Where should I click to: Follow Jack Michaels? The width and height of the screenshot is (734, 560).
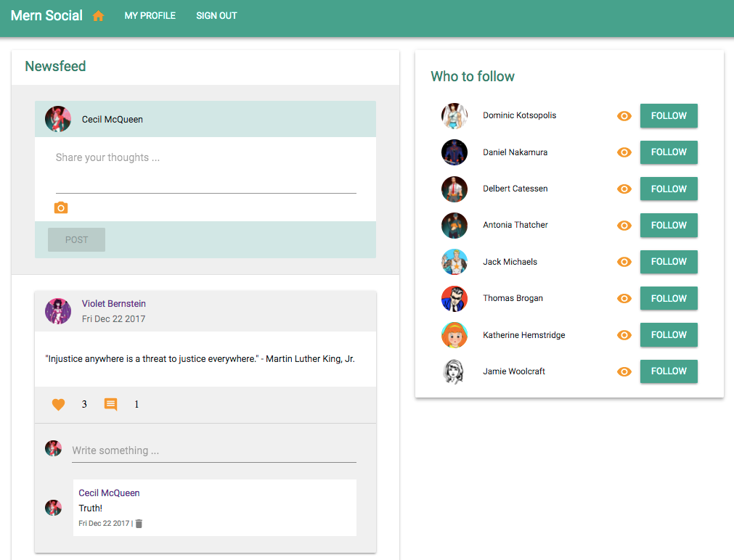pyautogui.click(x=668, y=262)
